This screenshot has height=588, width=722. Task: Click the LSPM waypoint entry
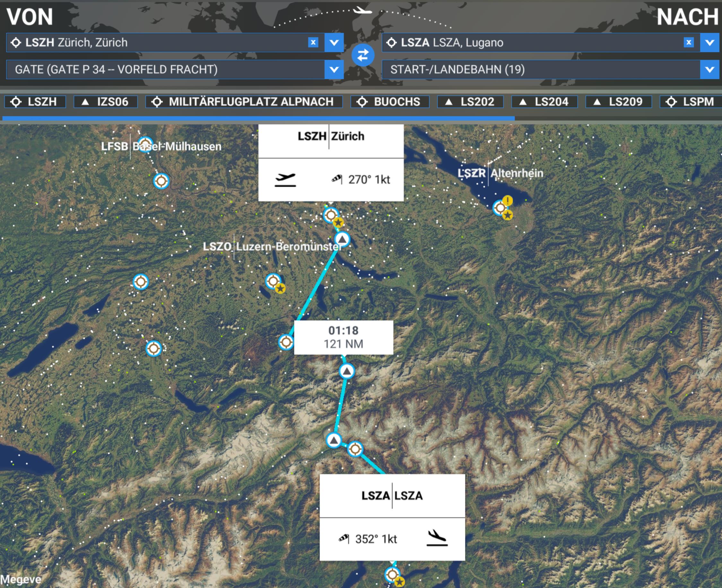coord(691,102)
